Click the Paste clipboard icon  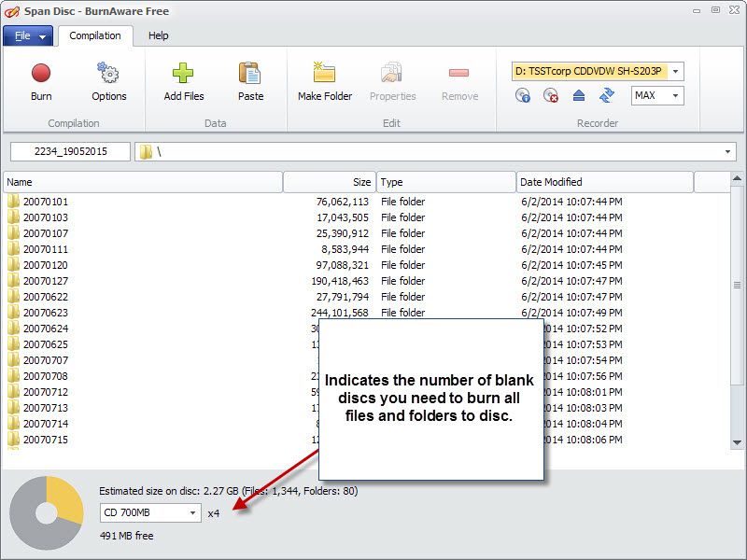(249, 73)
